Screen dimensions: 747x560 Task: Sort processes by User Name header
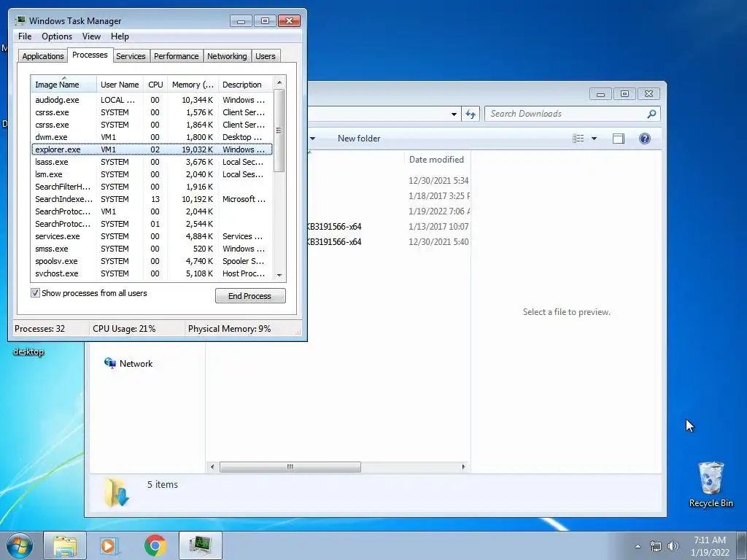(120, 85)
